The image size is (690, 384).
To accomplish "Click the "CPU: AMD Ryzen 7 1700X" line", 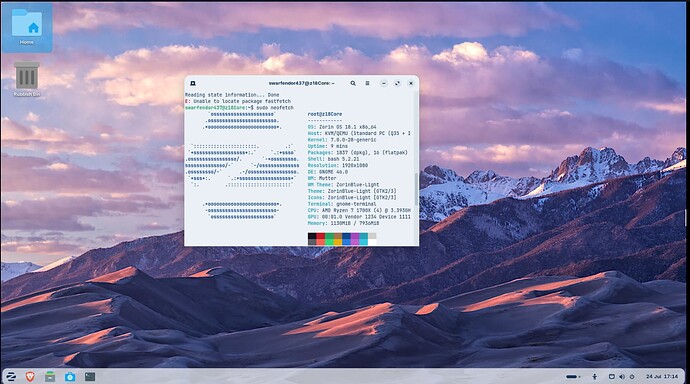I will click(359, 211).
